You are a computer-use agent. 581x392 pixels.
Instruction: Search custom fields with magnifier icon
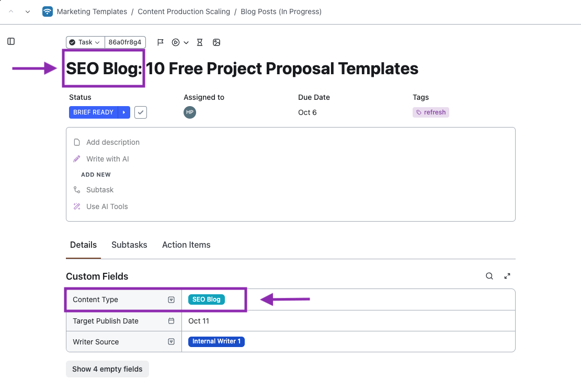489,276
